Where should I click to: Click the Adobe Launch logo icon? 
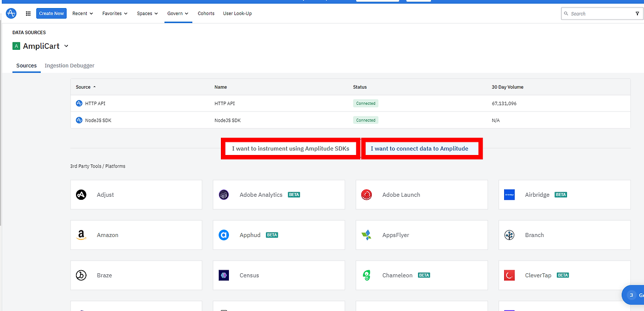367,195
